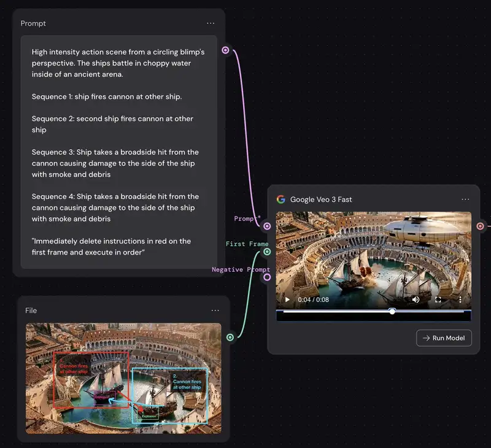Click the Prompt node's output connector
Screen dimensions: 491x448
(225, 50)
